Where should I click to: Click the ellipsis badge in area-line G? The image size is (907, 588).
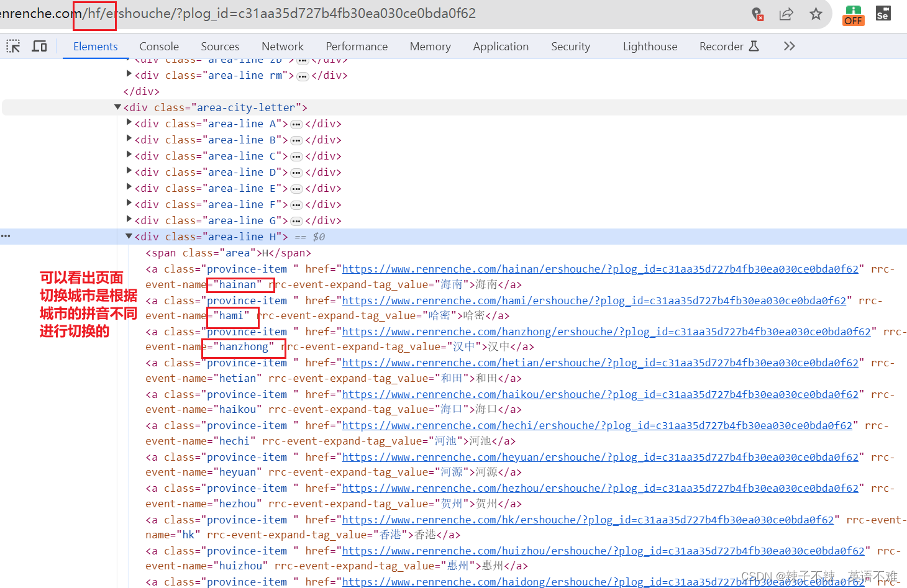(x=296, y=221)
